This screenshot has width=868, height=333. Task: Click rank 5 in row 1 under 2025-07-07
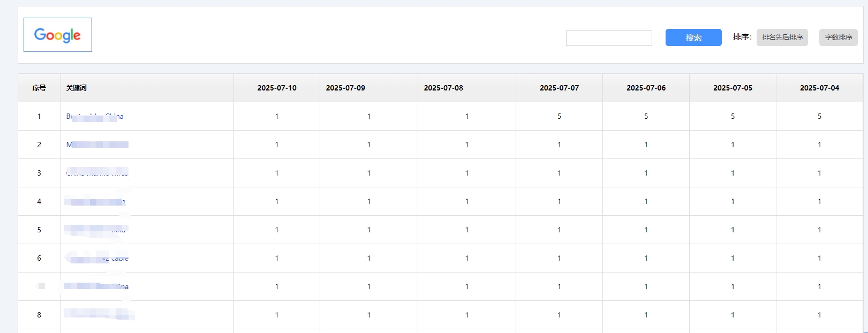(559, 116)
